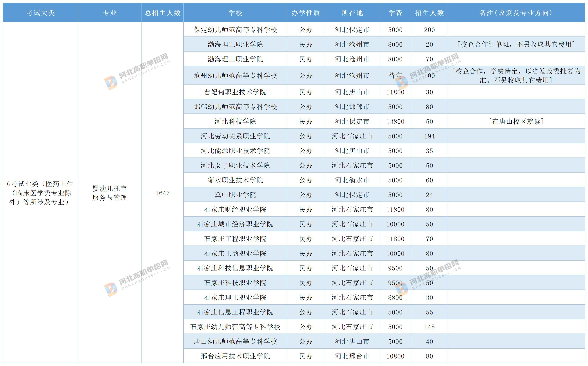This screenshot has height=366, width=588.
Task: Click enrollment 20 in the 渤海理工 order-class row
Action: click(429, 45)
